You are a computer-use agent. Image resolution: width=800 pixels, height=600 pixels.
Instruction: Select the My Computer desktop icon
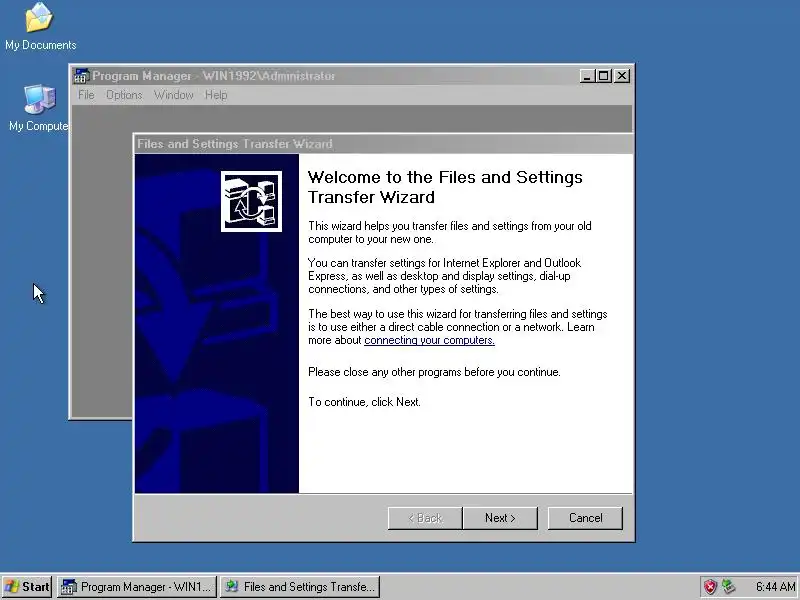coord(39,107)
